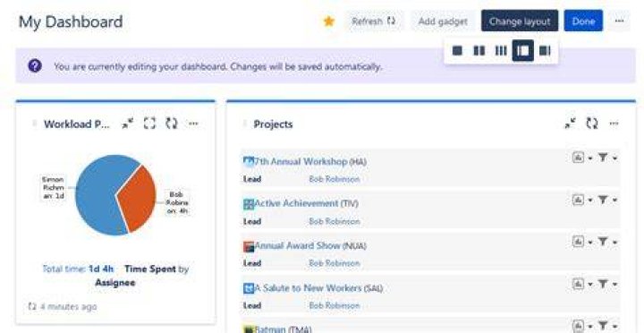644x333 pixels.
Task: Open the Active Achievement project
Action: [x=307, y=203]
